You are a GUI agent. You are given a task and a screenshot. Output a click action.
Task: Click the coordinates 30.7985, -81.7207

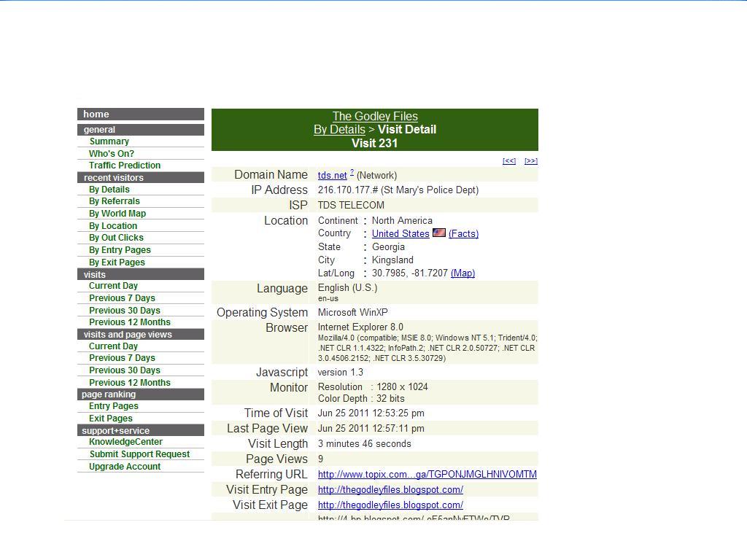[x=410, y=273]
